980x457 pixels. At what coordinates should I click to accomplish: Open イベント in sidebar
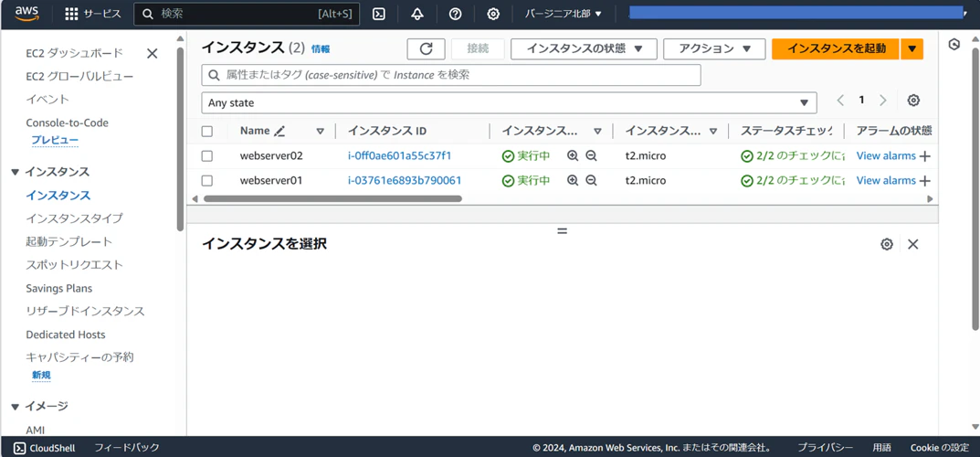tap(47, 100)
